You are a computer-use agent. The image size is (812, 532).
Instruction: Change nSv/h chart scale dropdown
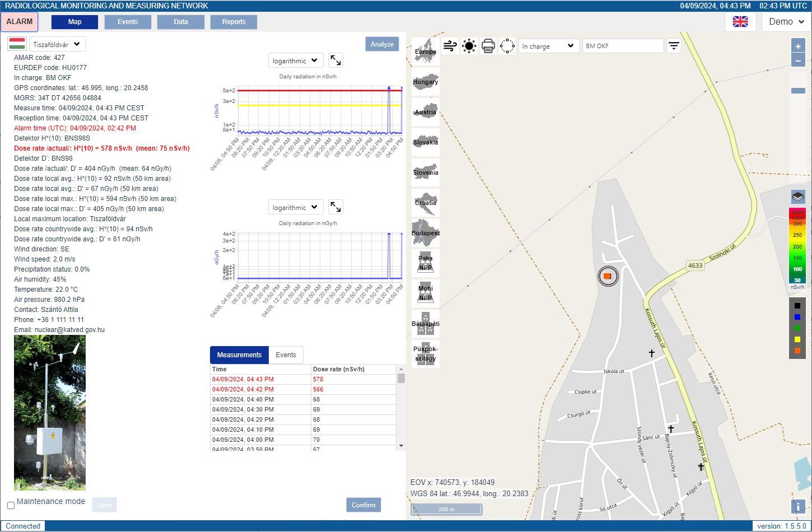[x=296, y=60]
